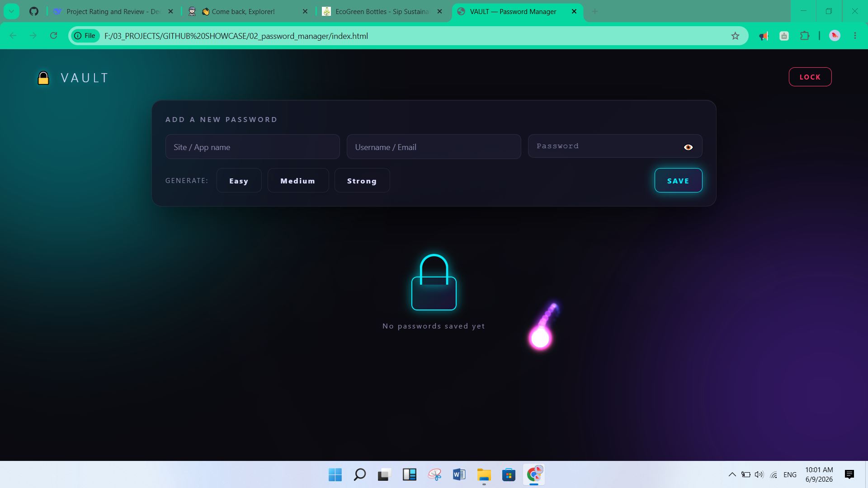Bookmark this page with star icon
The image size is (868, 488).
pos(735,36)
